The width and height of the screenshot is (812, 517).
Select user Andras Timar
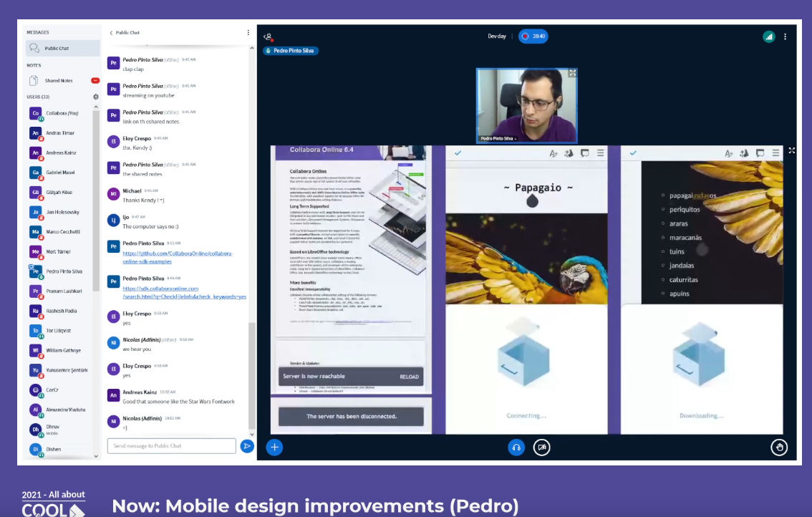[59, 132]
